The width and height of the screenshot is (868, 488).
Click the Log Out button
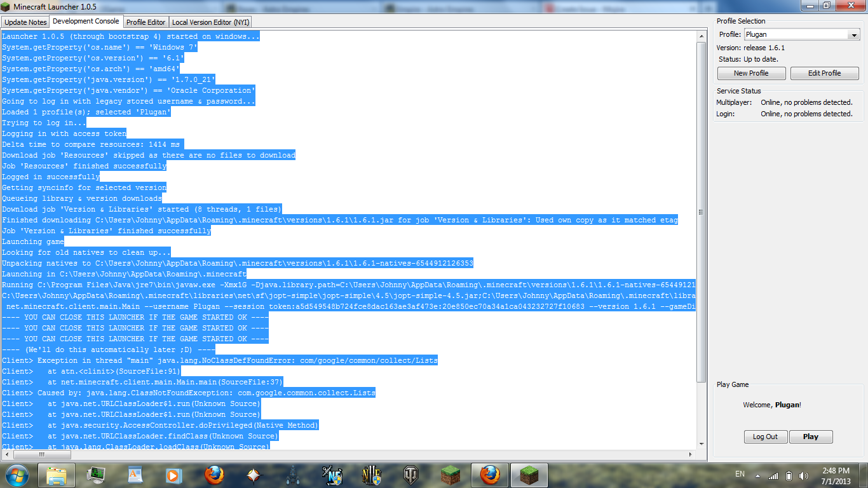[x=766, y=437]
